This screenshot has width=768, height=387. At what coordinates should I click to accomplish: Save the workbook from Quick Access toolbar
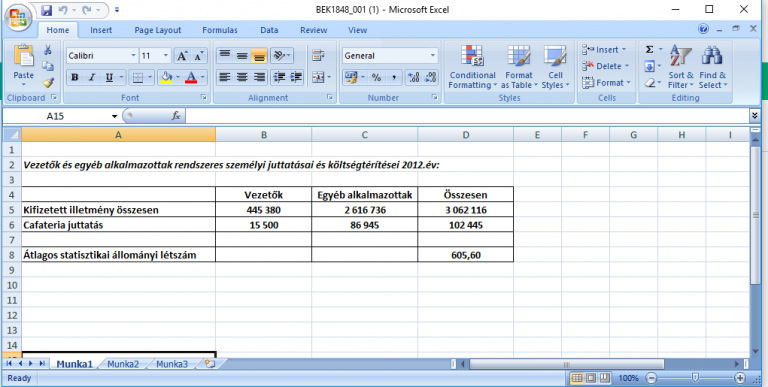coord(47,10)
